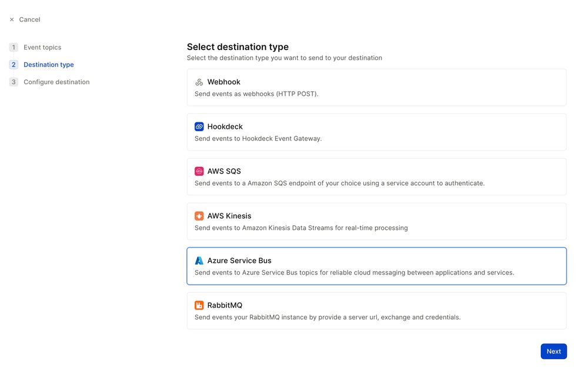The width and height of the screenshot is (588, 374).
Task: Go to step 1 number badge
Action: pos(14,47)
